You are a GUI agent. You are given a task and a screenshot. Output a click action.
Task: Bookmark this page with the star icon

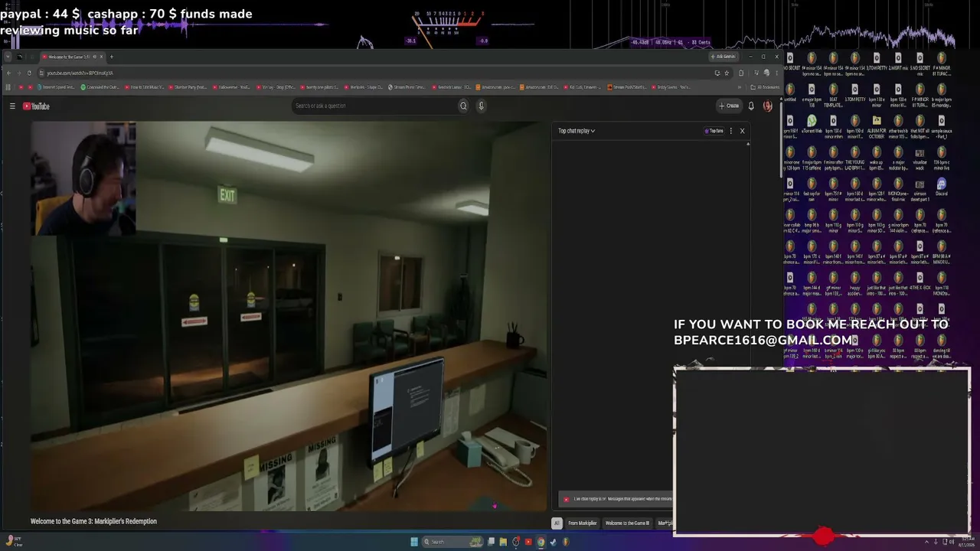pyautogui.click(x=727, y=73)
